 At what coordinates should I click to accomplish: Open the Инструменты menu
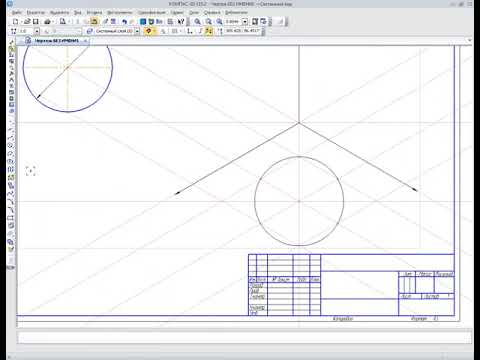click(120, 12)
